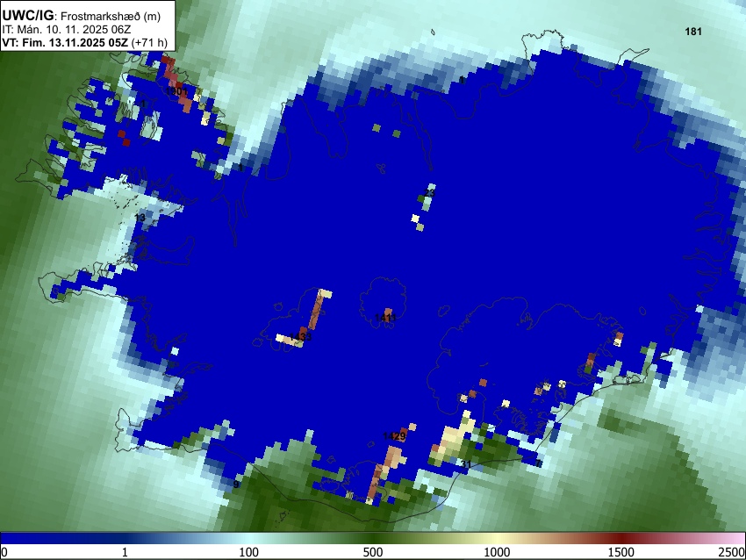Click the 1429 value label on the map

point(394,436)
